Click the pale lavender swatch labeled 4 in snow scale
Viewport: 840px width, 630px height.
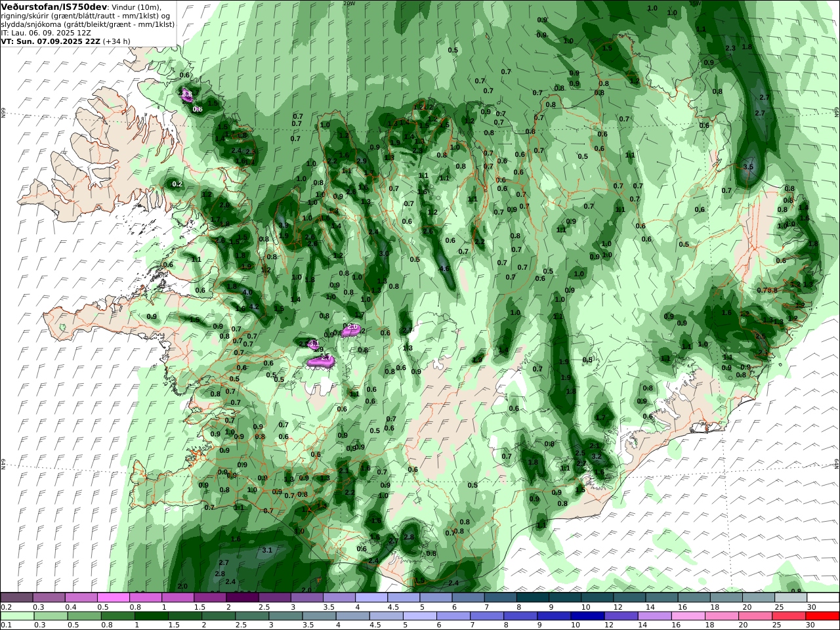pyautogui.click(x=371, y=597)
